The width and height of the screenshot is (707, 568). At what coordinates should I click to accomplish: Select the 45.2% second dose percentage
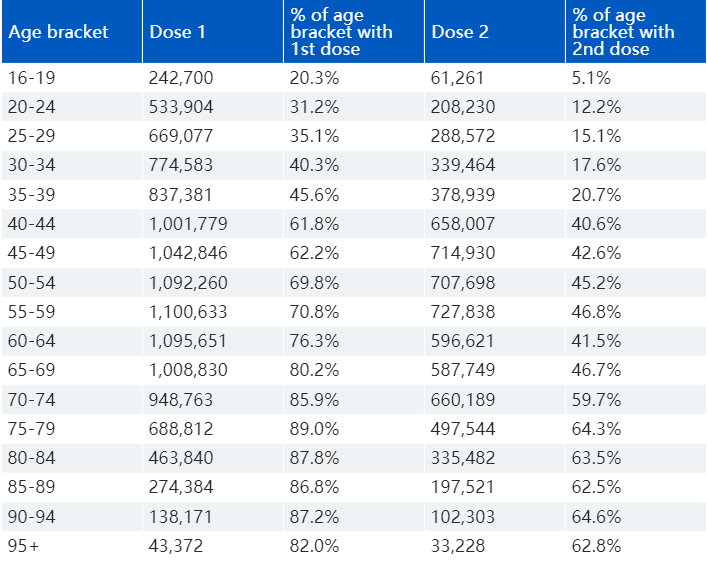pos(596,283)
